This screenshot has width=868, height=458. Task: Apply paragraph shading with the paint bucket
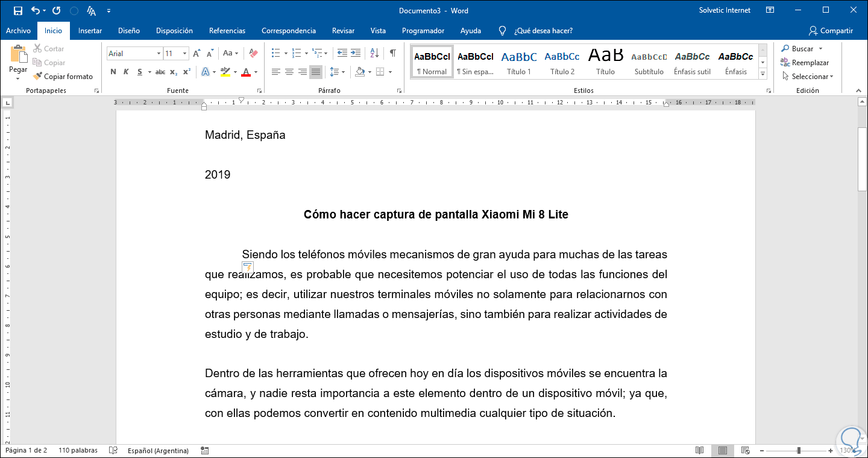pyautogui.click(x=360, y=72)
